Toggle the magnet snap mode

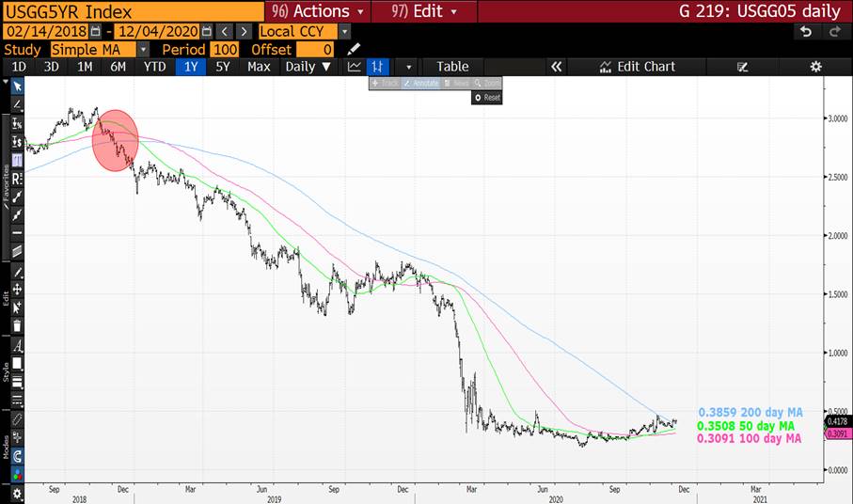tap(17, 456)
